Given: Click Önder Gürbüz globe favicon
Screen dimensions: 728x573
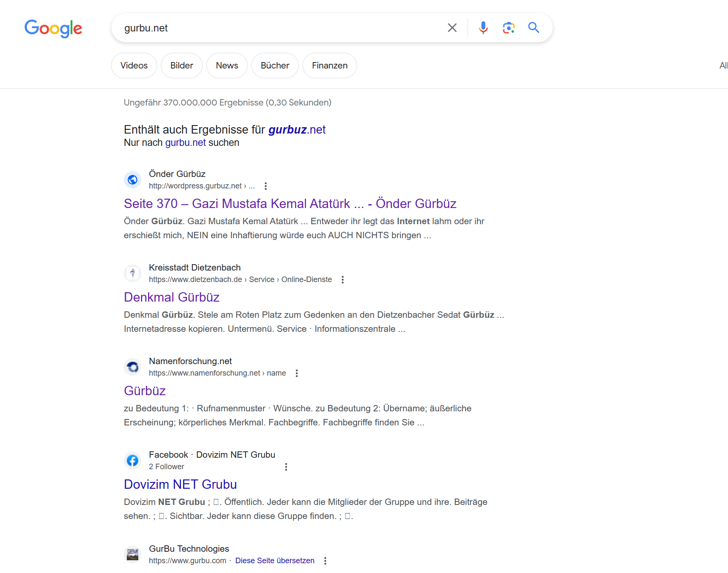Looking at the screenshot, I should pos(133,180).
